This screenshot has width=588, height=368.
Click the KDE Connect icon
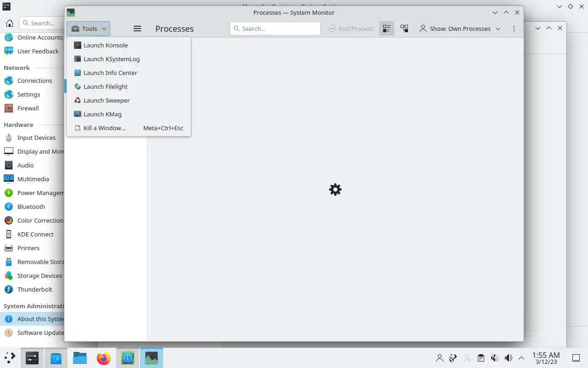(9, 234)
